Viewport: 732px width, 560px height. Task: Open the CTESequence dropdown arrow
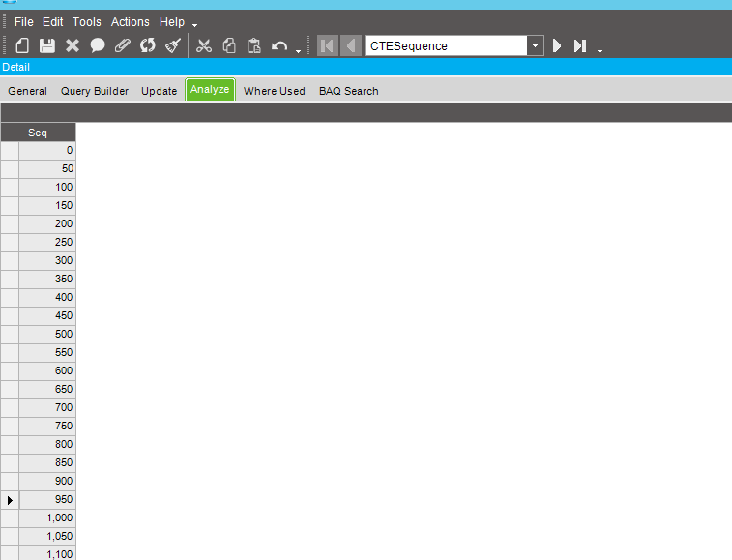click(536, 45)
